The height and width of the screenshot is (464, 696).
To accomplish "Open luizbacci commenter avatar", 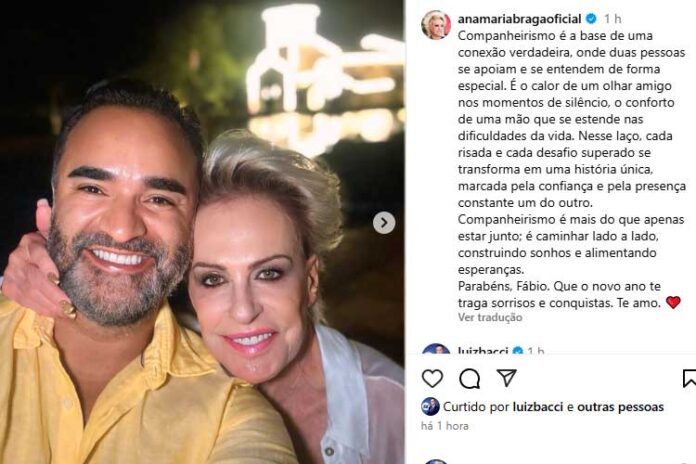I will tap(436, 349).
